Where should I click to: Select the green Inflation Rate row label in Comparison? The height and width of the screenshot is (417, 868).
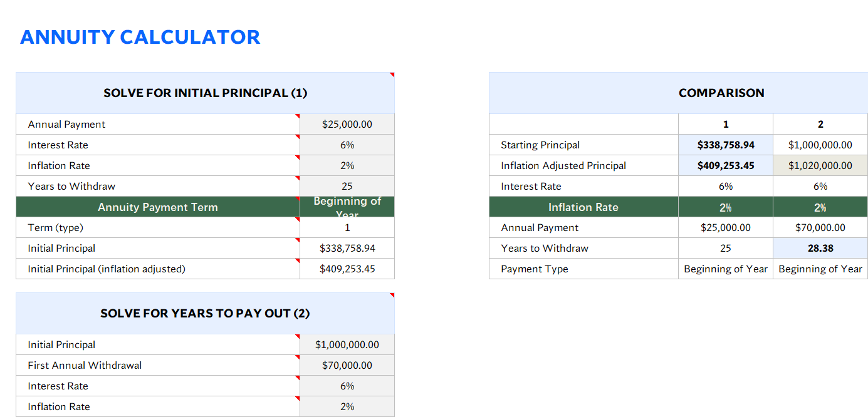point(583,207)
